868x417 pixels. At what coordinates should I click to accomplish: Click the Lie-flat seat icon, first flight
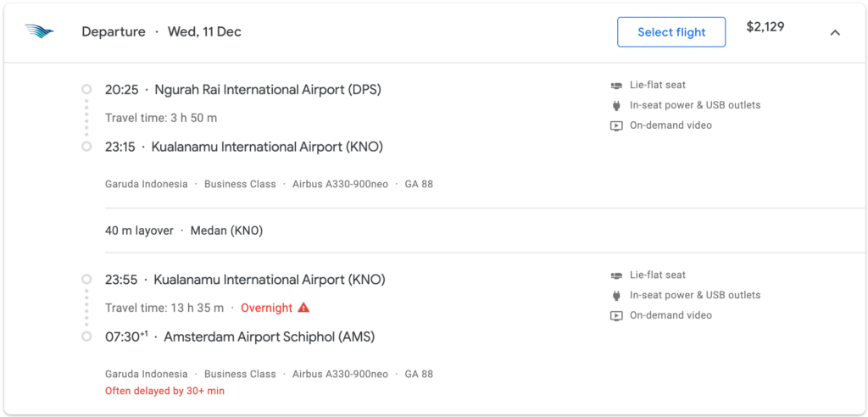[x=616, y=86]
